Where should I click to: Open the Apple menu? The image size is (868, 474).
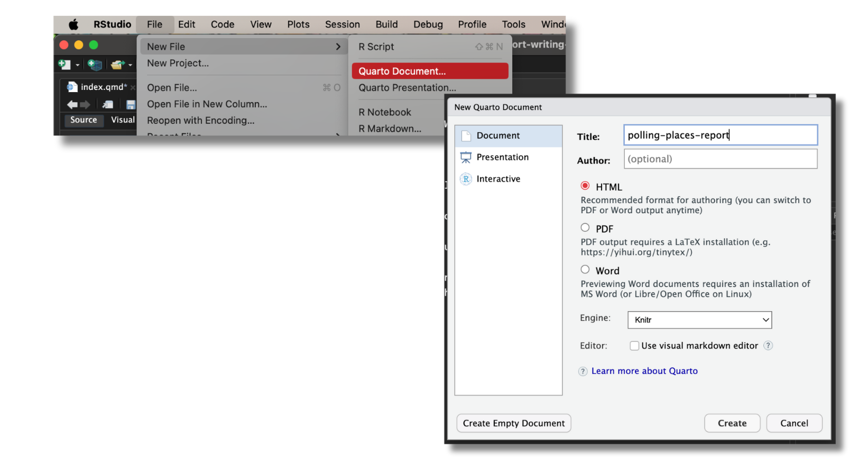point(73,24)
